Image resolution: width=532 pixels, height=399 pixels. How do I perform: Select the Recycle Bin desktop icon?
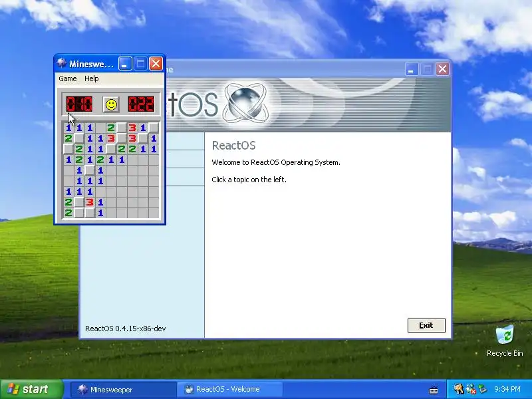coord(505,340)
